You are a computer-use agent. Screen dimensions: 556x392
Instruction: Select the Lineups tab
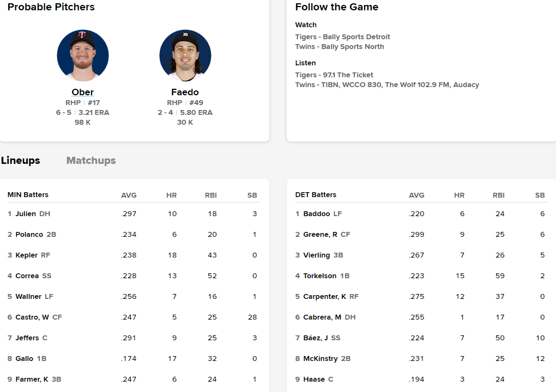tap(21, 161)
